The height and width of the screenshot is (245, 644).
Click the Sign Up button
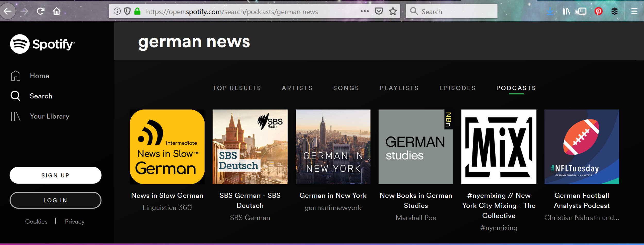55,175
